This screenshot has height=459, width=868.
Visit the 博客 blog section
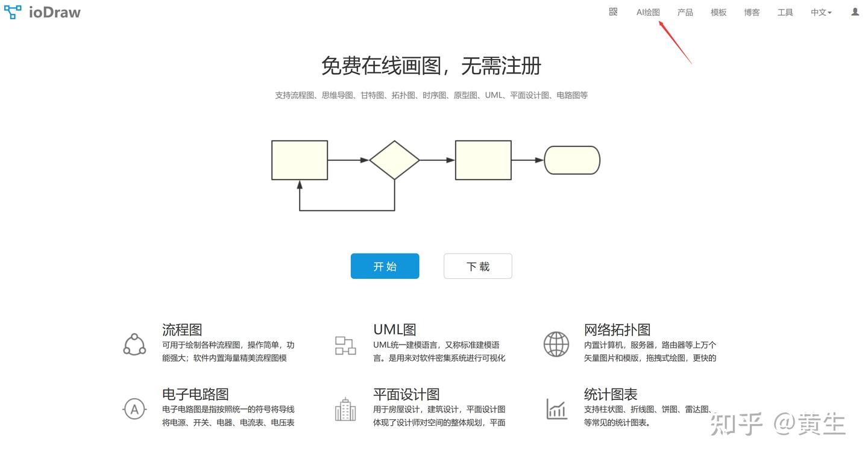[752, 12]
